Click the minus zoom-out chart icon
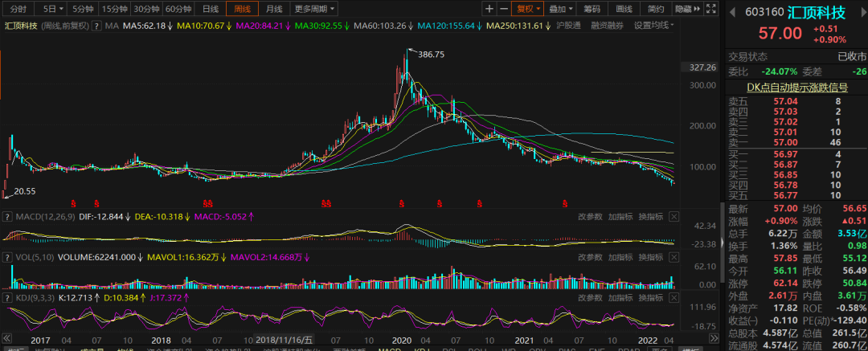 click(x=504, y=9)
